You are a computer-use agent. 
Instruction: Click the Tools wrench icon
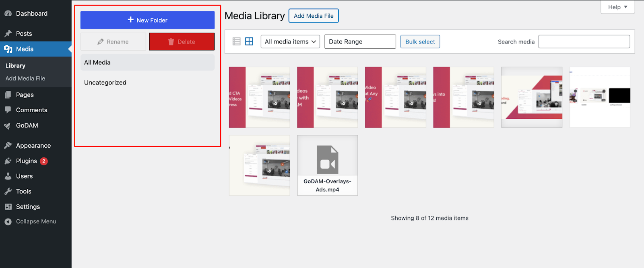point(8,192)
